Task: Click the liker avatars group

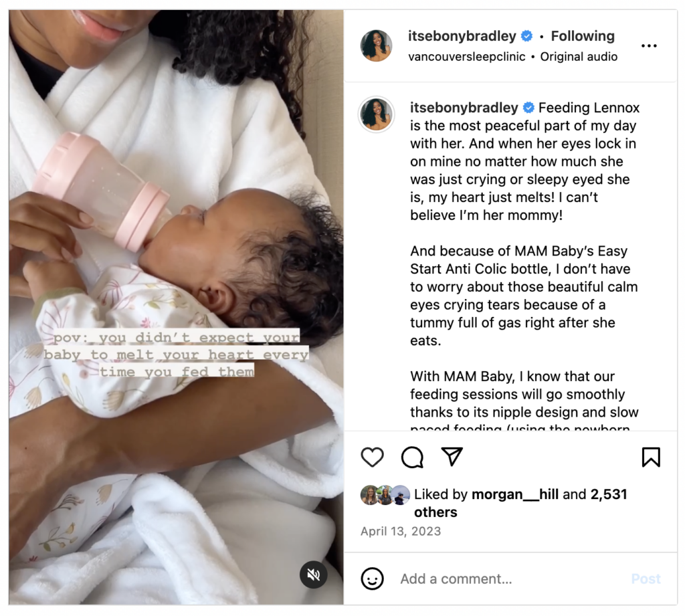Action: [x=385, y=495]
